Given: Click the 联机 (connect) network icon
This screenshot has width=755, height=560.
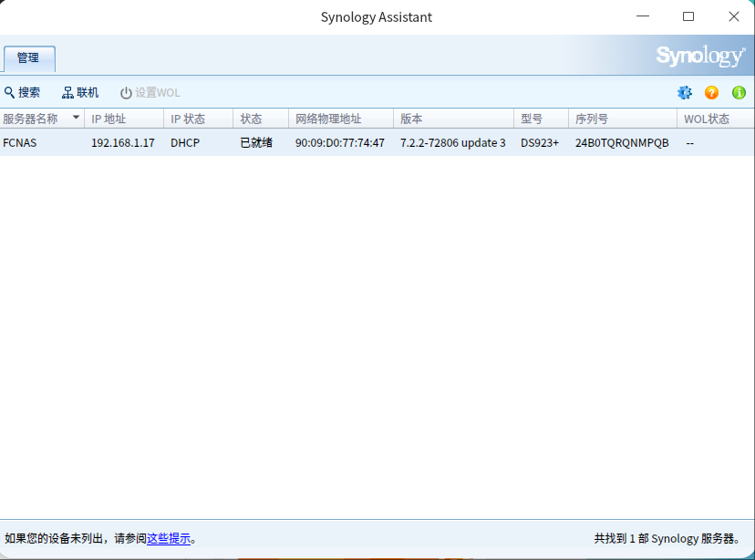Looking at the screenshot, I should (x=67, y=92).
